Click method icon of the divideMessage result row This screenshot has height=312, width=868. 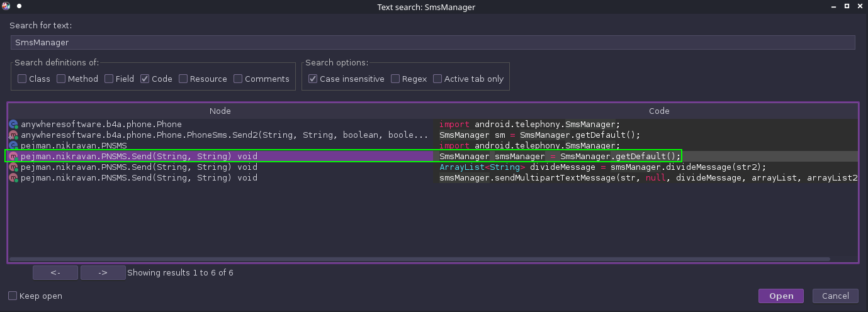[x=14, y=167]
